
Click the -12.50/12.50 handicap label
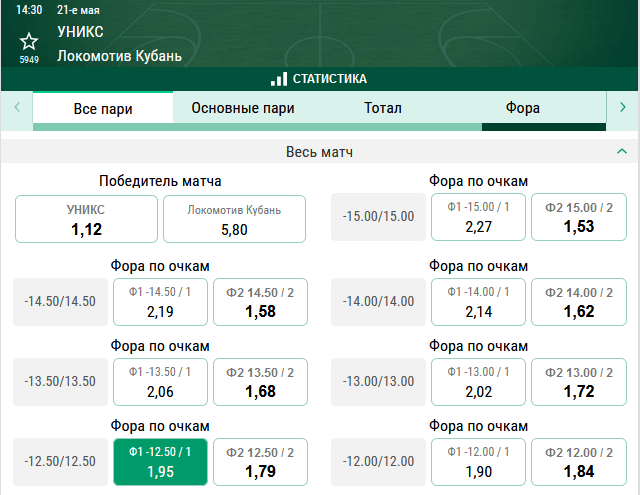(x=60, y=462)
